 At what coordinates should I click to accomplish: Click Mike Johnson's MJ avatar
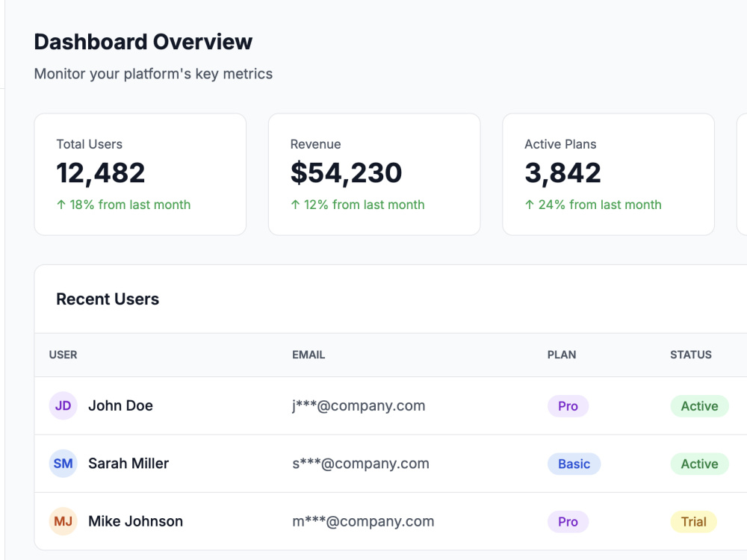63,521
